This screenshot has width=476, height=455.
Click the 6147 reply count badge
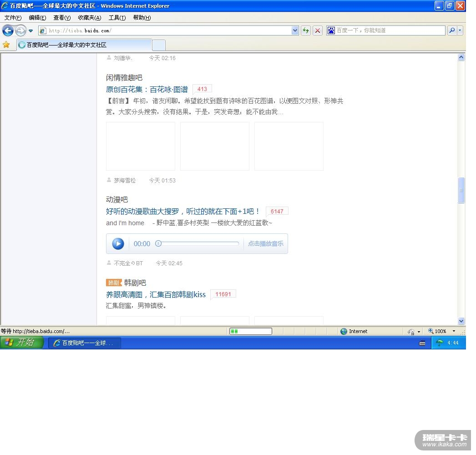point(277,211)
